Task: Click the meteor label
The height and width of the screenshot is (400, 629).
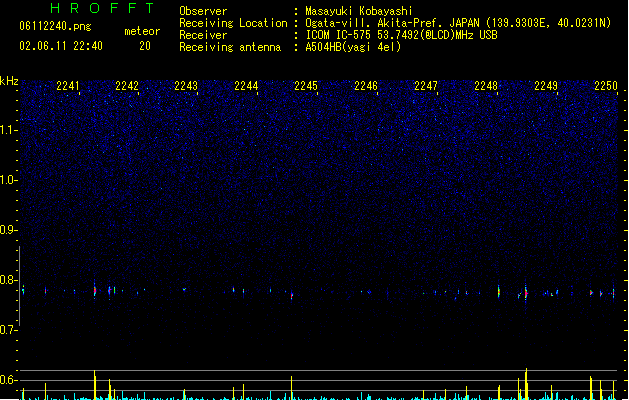Action: click(142, 31)
